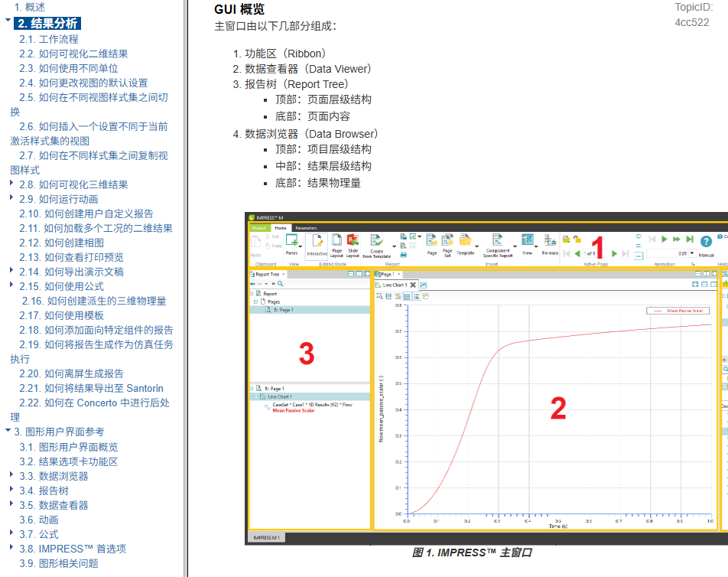Open 2.8. 如何可视化三维结果

click(73, 184)
